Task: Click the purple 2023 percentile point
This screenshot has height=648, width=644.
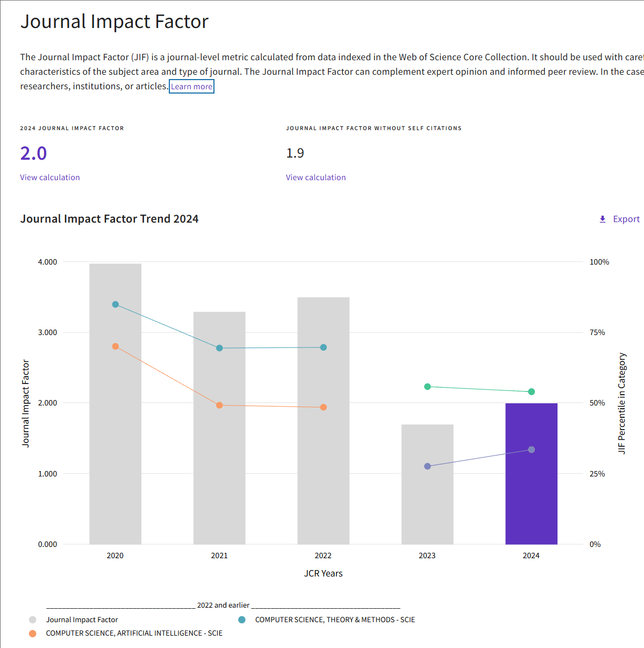Action: 427,466
